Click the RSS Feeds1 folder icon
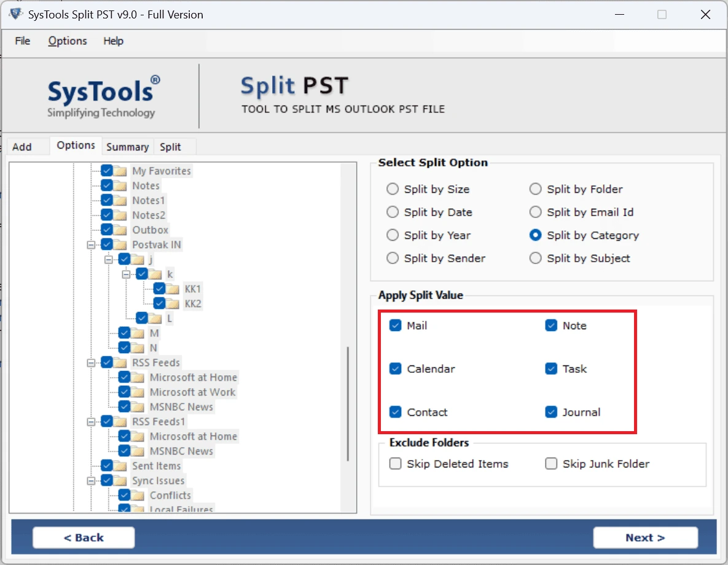This screenshot has height=565, width=728. 120,421
